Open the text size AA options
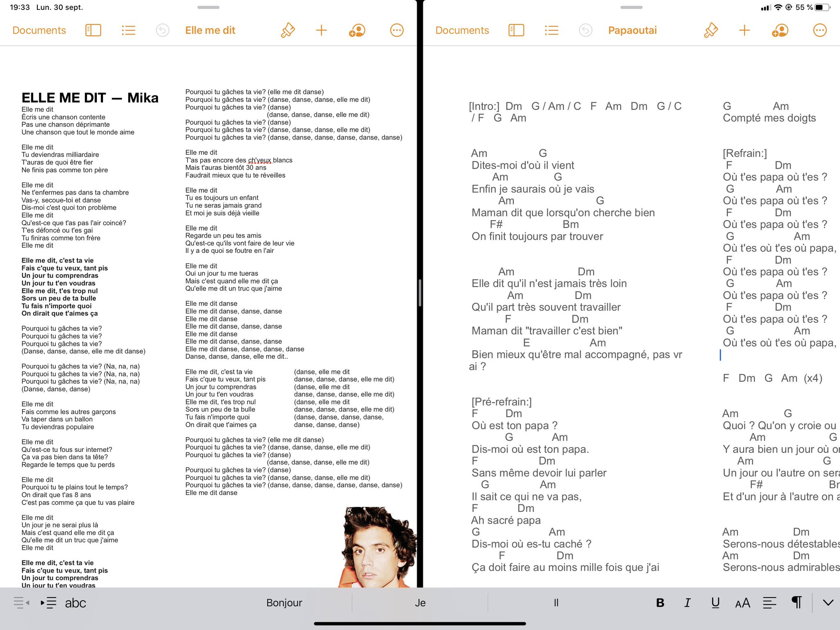Viewport: 840px width, 630px height. point(742,603)
